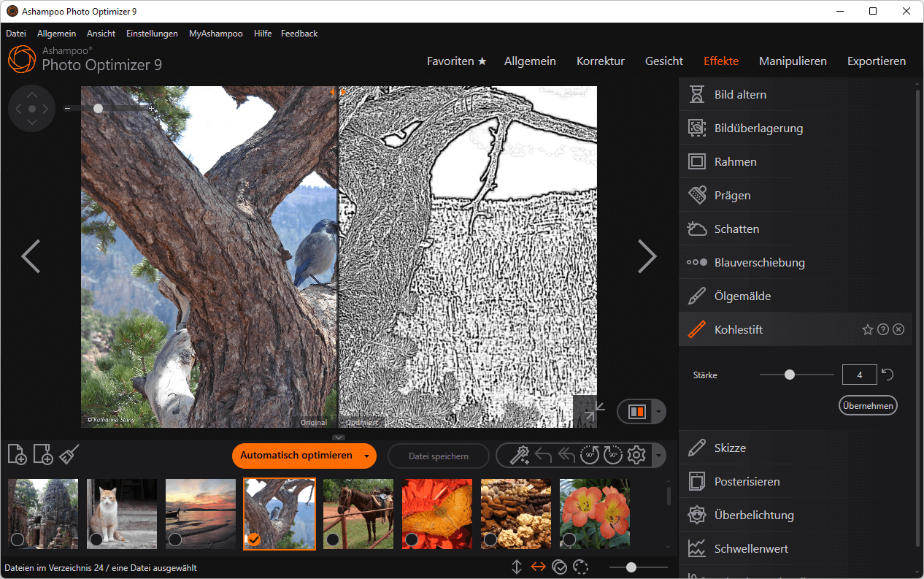The width and height of the screenshot is (924, 579).
Task: Tick the selection circle on the cat thumbnail
Action: point(96,540)
